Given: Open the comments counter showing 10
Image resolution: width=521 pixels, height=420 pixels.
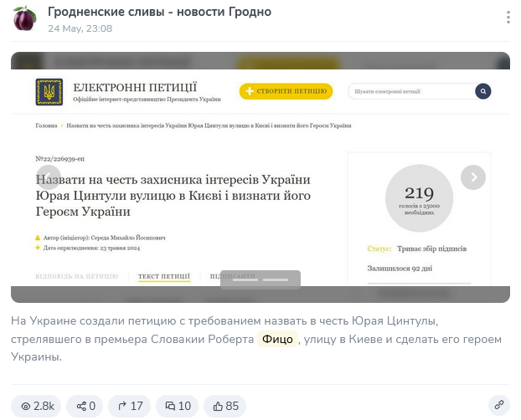Looking at the screenshot, I should 178,406.
